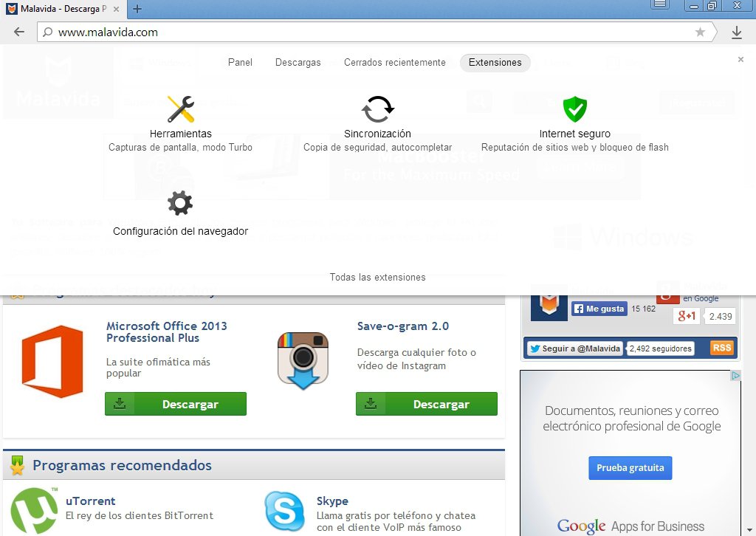756x536 pixels.
Task: Open Cerrados recientemente
Action: (395, 63)
